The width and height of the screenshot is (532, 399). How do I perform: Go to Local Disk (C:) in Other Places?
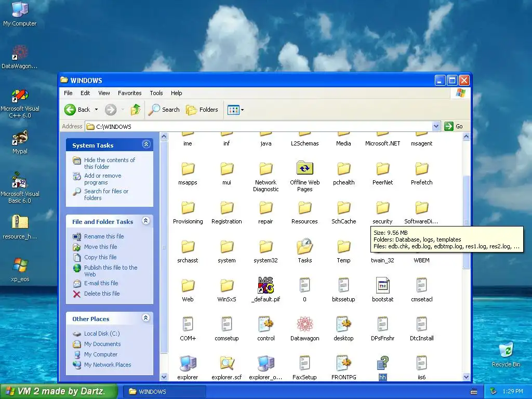point(102,334)
